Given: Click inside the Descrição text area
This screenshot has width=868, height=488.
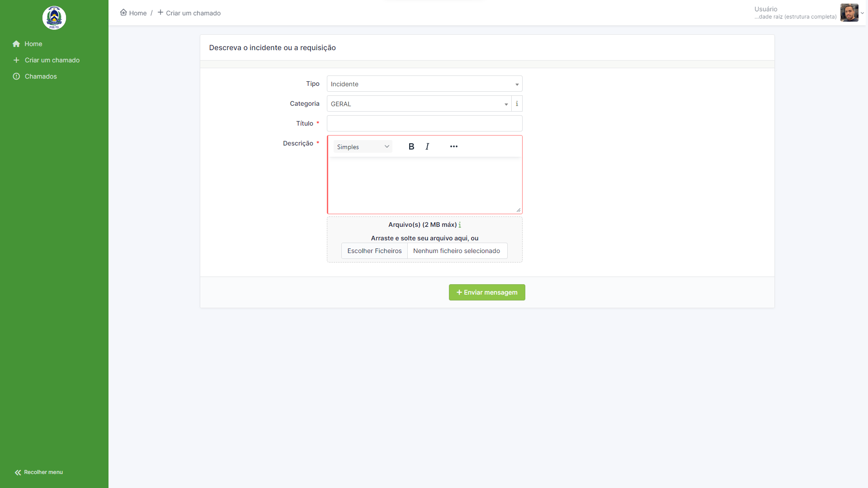Looking at the screenshot, I should (x=425, y=185).
